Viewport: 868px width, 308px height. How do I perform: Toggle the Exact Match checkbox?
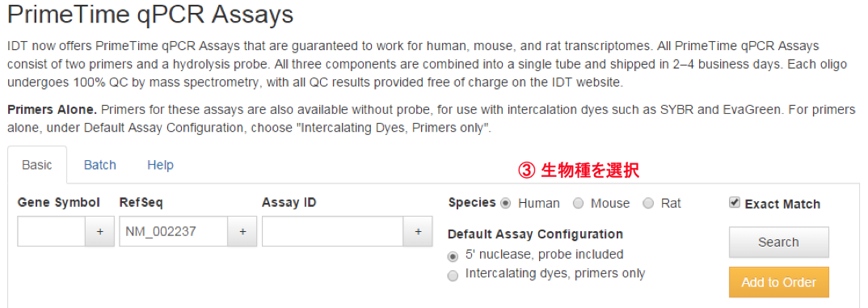[735, 203]
